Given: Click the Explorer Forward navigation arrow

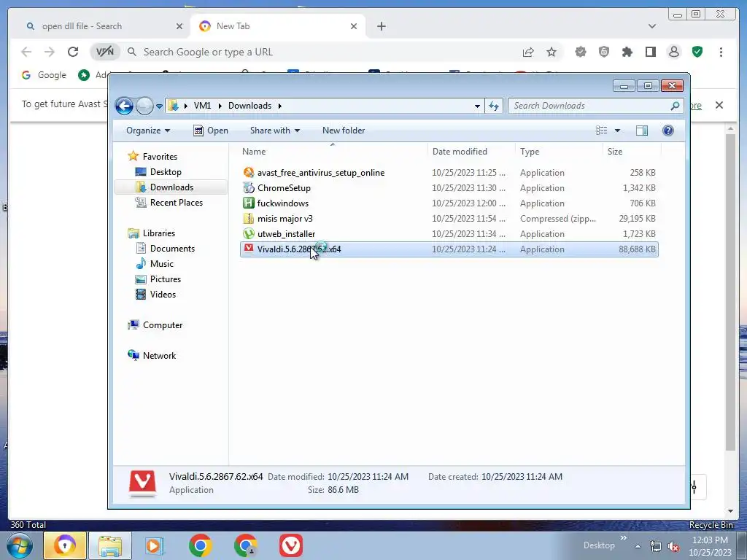Looking at the screenshot, I should click(144, 106).
